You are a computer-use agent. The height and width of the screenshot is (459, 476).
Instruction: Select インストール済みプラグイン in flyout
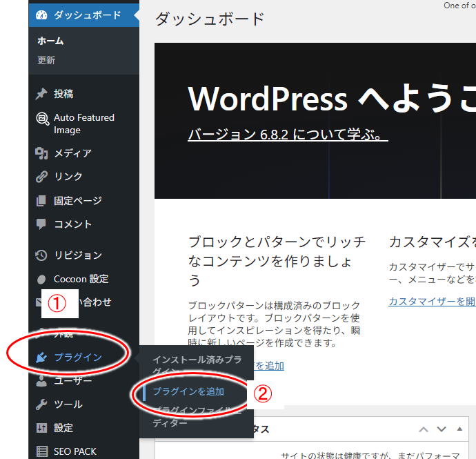(x=197, y=365)
